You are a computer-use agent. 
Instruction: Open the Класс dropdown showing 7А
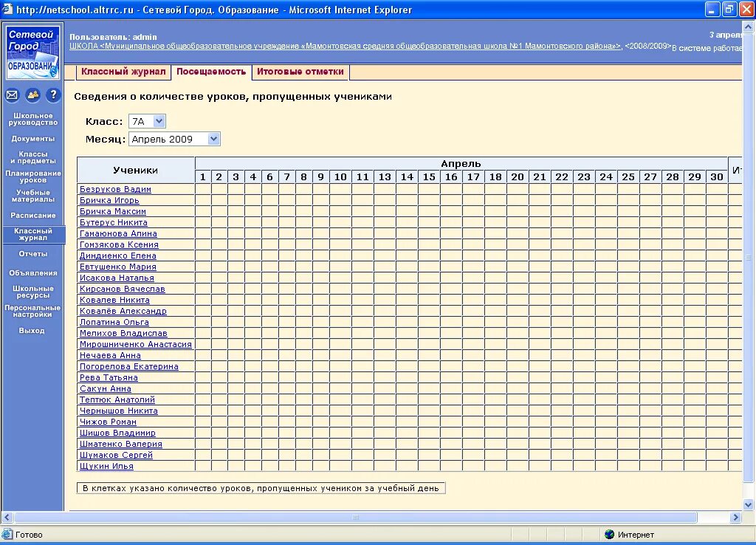[x=148, y=121]
